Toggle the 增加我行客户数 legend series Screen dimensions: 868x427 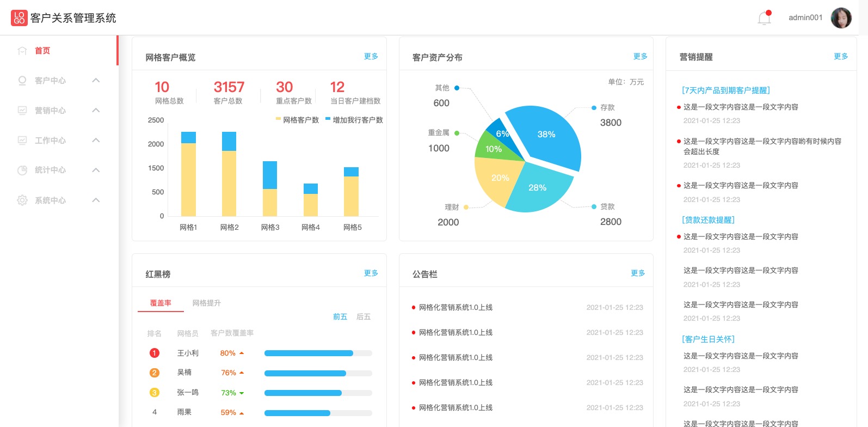pyautogui.click(x=354, y=120)
